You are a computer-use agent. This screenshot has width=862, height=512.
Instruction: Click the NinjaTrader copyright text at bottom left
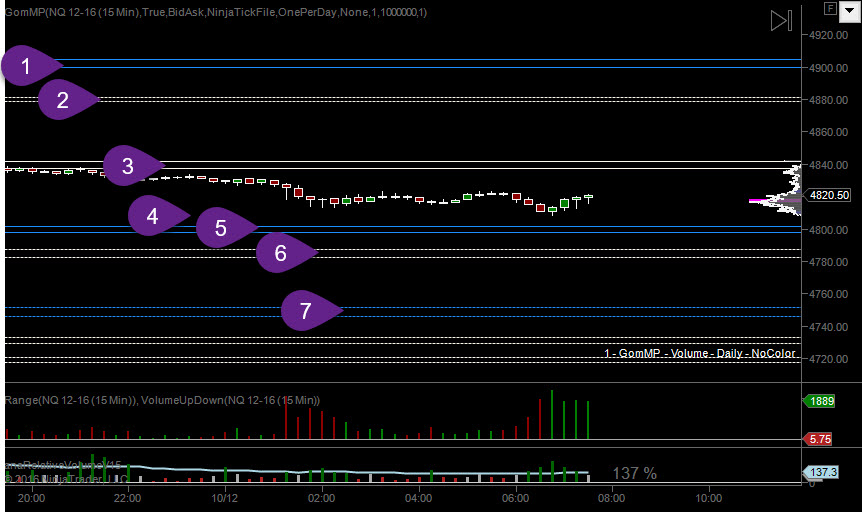point(67,479)
